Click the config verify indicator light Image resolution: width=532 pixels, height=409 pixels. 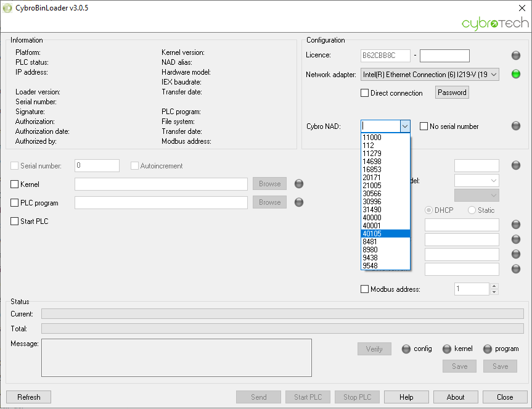(406, 349)
